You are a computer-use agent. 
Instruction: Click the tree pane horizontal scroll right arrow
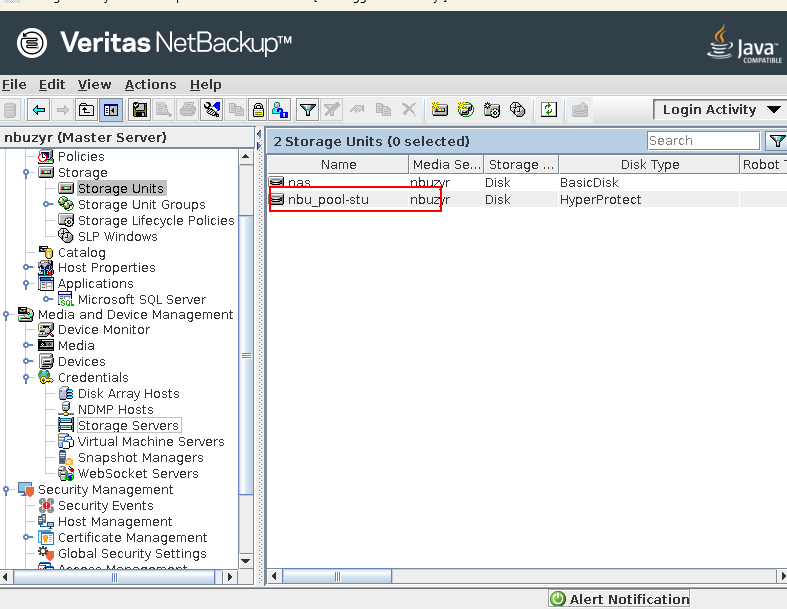point(230,577)
